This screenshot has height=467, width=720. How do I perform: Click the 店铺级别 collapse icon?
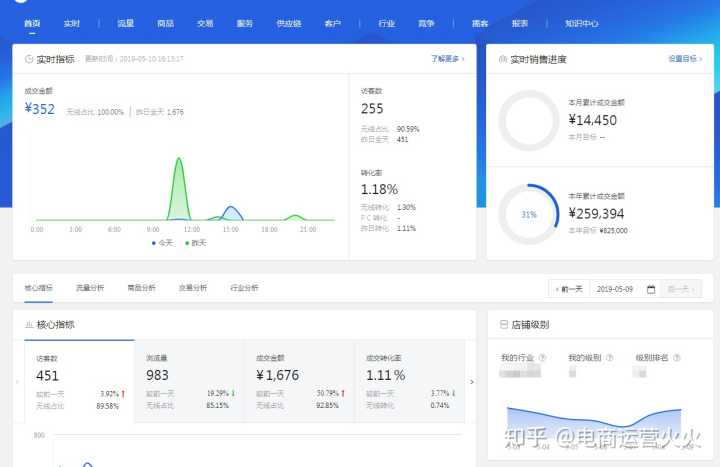[x=503, y=325]
